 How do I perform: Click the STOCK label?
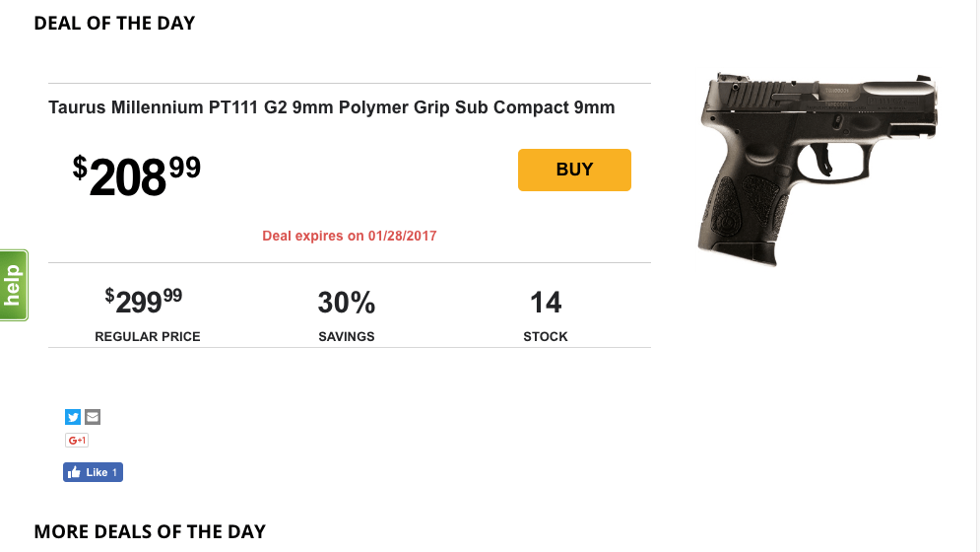pyautogui.click(x=546, y=337)
